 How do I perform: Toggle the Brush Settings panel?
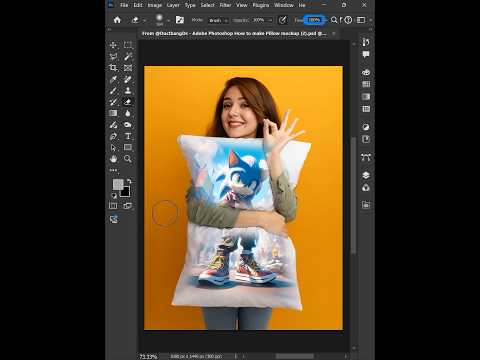pyautogui.click(x=180, y=20)
